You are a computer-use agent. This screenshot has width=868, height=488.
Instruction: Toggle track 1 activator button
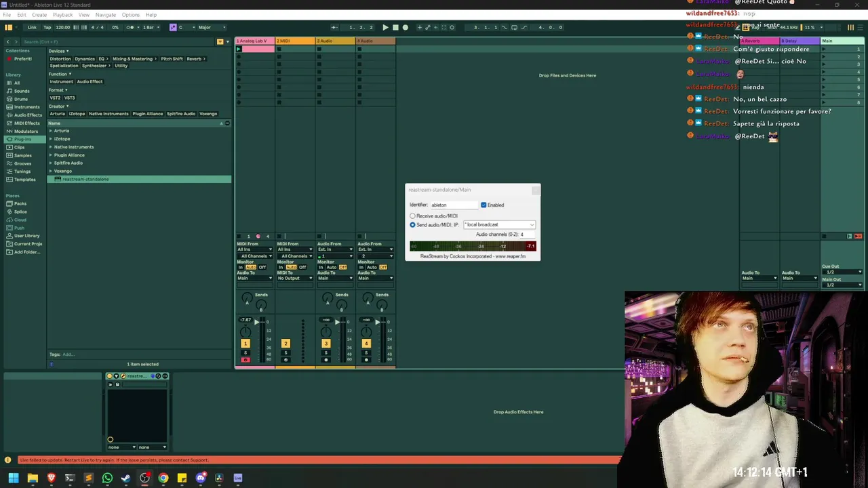click(245, 344)
